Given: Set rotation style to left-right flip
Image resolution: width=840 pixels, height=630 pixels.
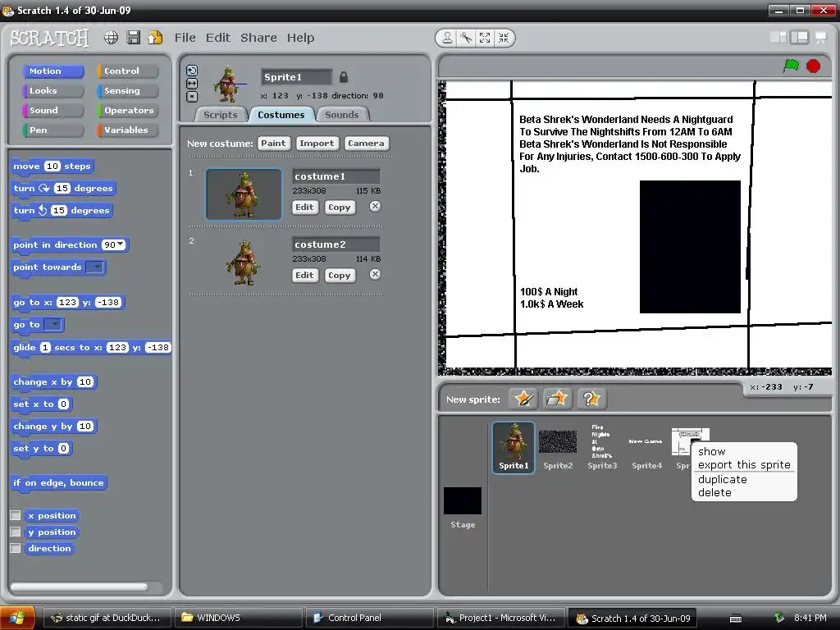Looking at the screenshot, I should point(192,84).
